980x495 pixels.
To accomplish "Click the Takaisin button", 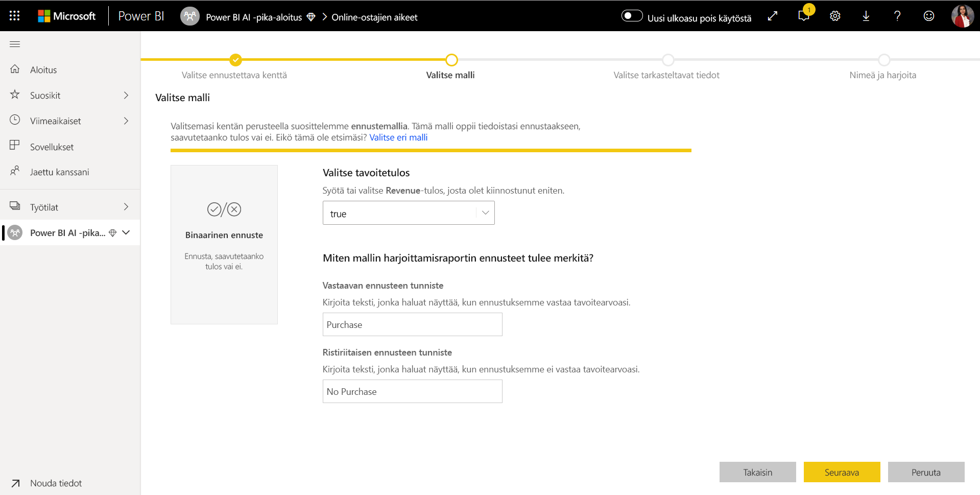I will [757, 472].
